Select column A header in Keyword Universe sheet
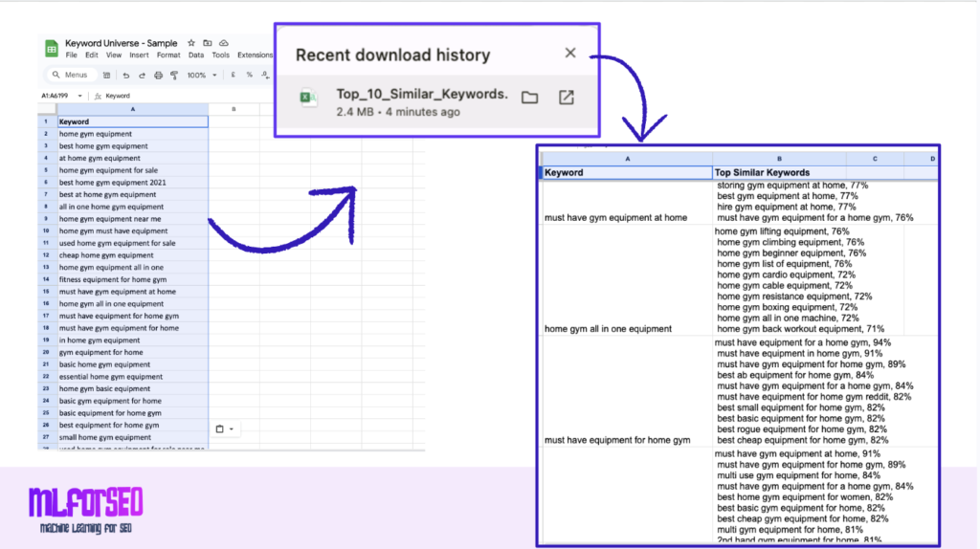The width and height of the screenshot is (980, 549). (132, 109)
